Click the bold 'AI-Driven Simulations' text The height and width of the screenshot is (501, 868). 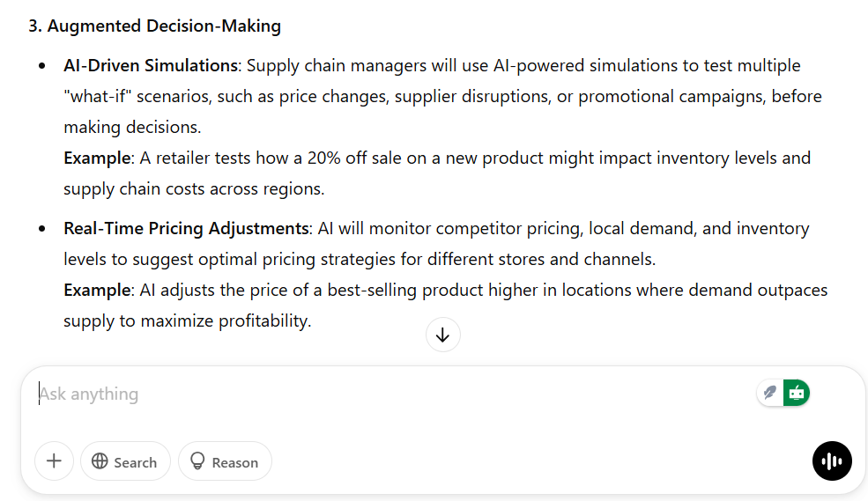tap(151, 66)
